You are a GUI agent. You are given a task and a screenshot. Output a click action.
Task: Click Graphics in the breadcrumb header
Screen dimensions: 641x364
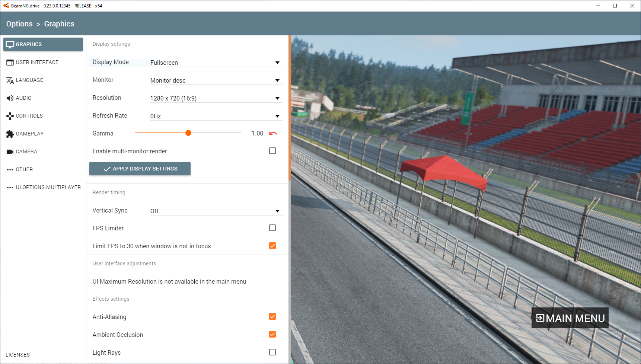point(59,24)
